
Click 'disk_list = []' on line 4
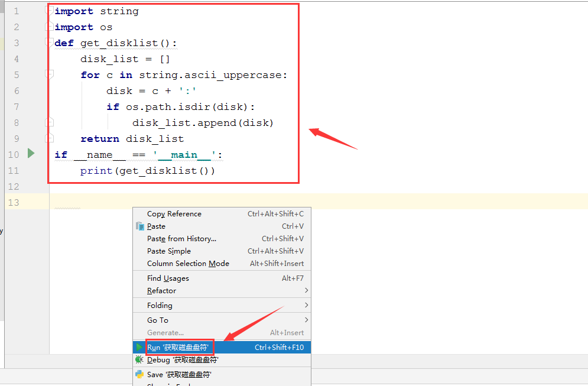coord(125,59)
